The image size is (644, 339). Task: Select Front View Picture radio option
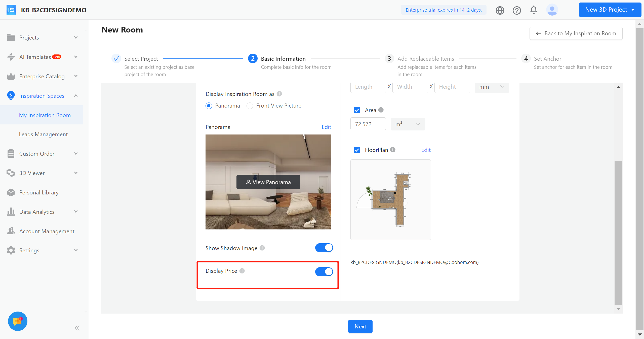point(250,106)
